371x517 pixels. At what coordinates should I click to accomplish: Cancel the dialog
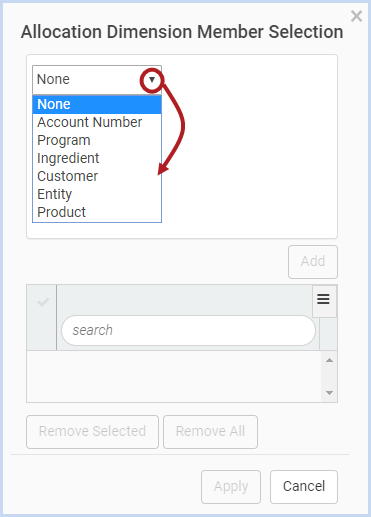click(x=304, y=487)
